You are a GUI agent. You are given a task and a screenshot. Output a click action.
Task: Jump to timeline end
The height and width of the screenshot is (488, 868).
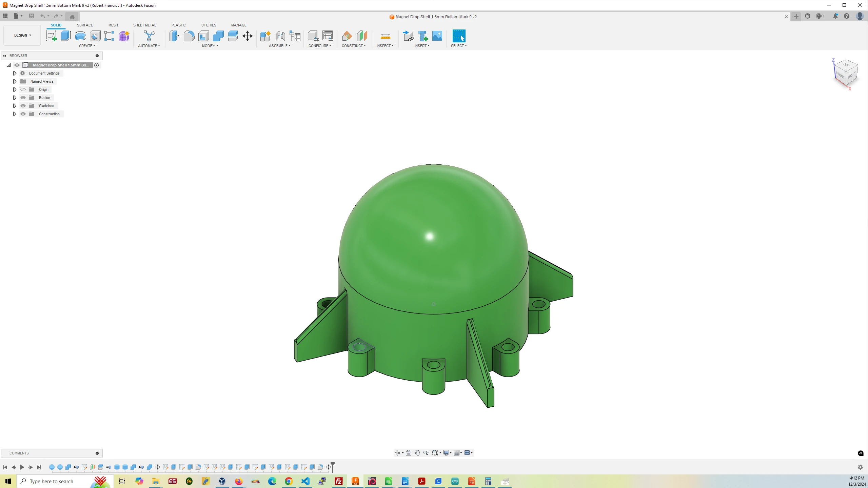coord(39,467)
